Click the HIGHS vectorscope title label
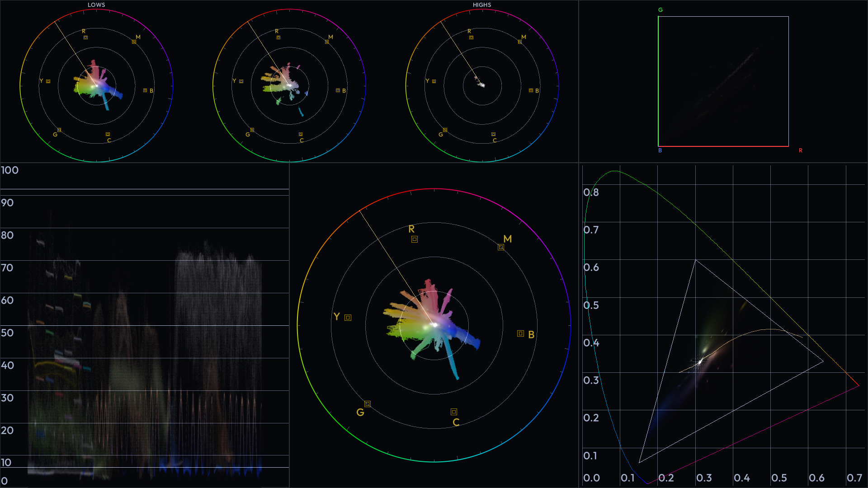The width and height of the screenshot is (868, 488). (482, 5)
